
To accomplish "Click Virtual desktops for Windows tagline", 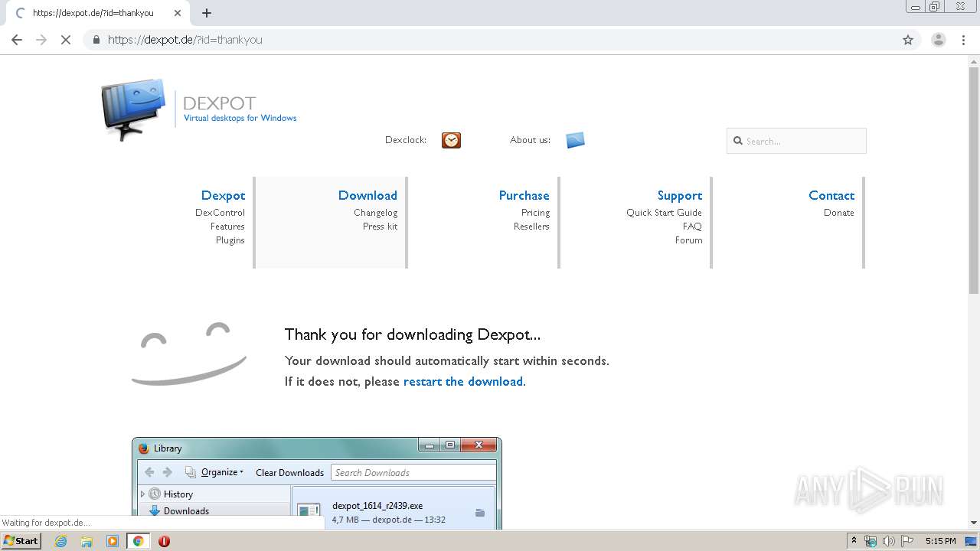I will tap(240, 118).
